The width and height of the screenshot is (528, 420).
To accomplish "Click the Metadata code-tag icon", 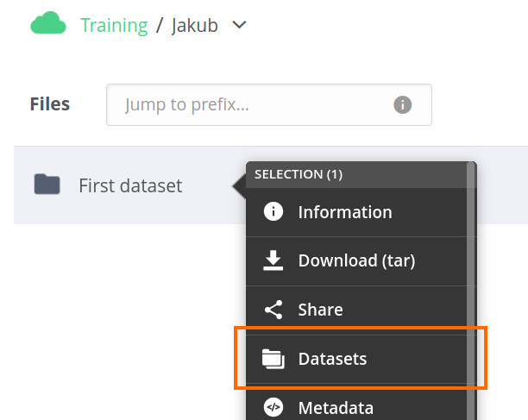I will (x=273, y=407).
